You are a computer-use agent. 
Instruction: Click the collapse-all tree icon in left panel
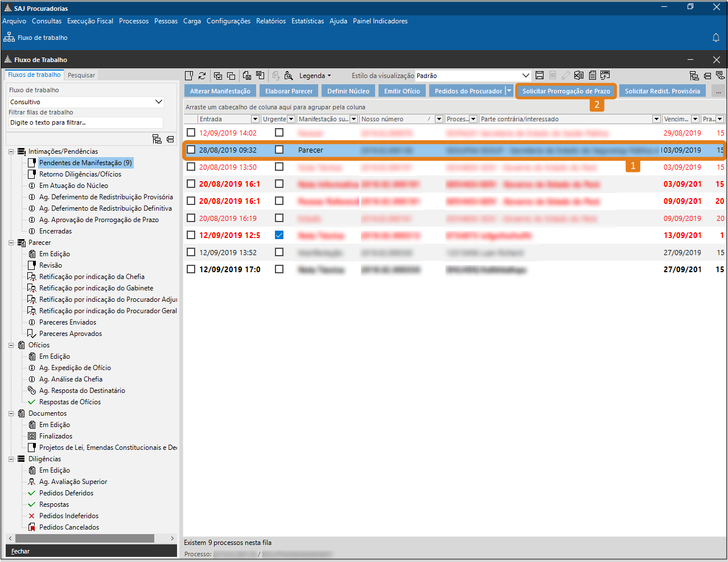(x=170, y=140)
